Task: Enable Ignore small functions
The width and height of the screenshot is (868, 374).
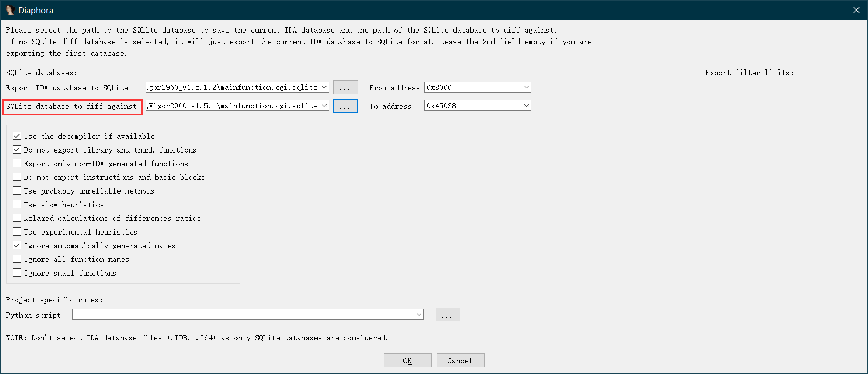Action: point(17,272)
